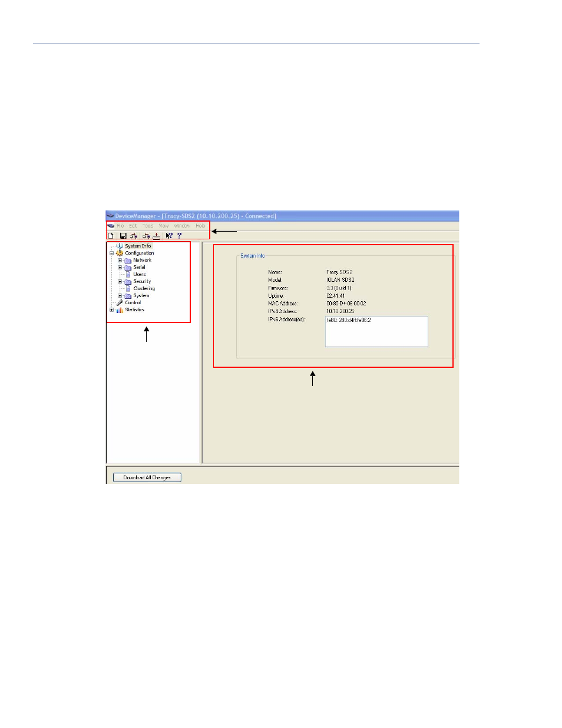
Task: Select the Network tree label
Action: pos(142,260)
